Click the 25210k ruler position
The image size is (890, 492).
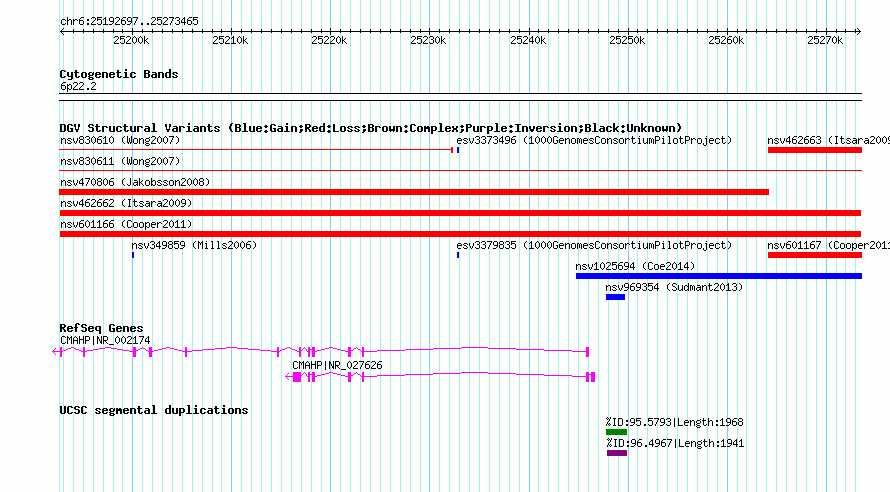(x=230, y=40)
